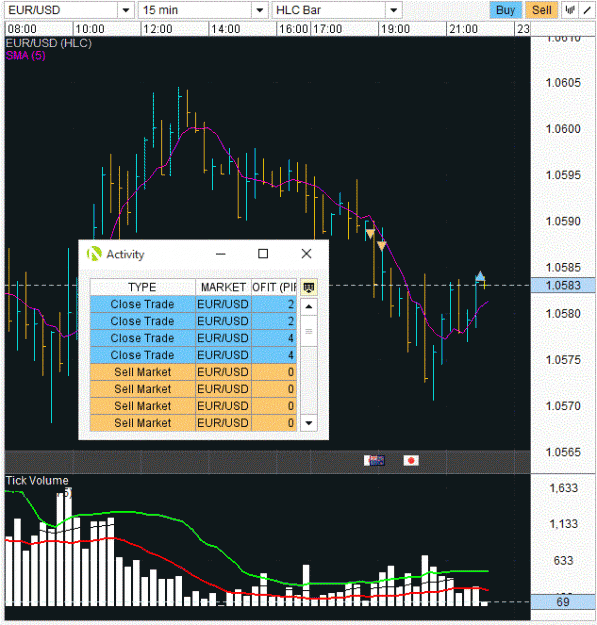The width and height of the screenshot is (597, 625).
Task: Click the bar chart indicators icon
Action: 570,10
